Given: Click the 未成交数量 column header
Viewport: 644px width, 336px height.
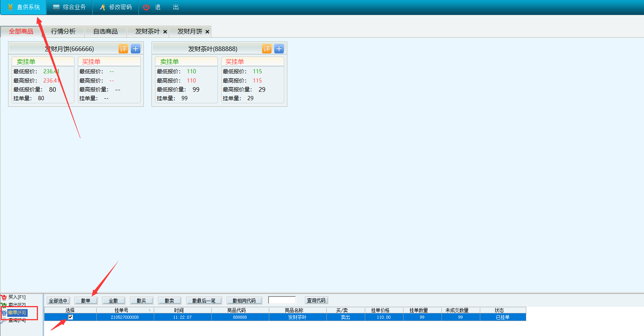Looking at the screenshot, I should point(461,310).
